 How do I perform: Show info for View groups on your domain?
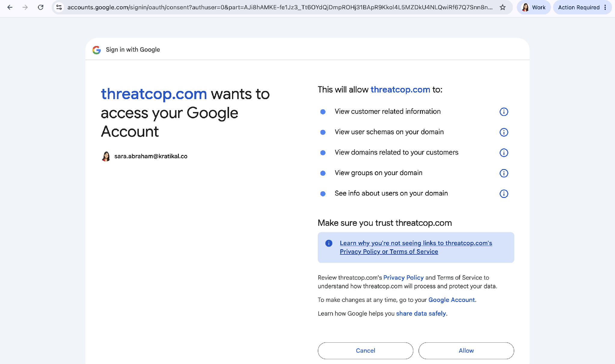[x=504, y=173]
